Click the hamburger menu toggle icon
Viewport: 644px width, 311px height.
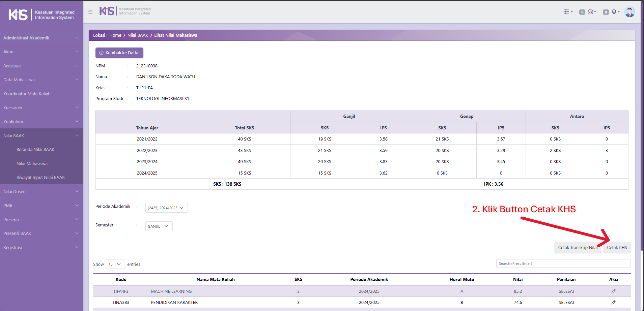(x=90, y=12)
